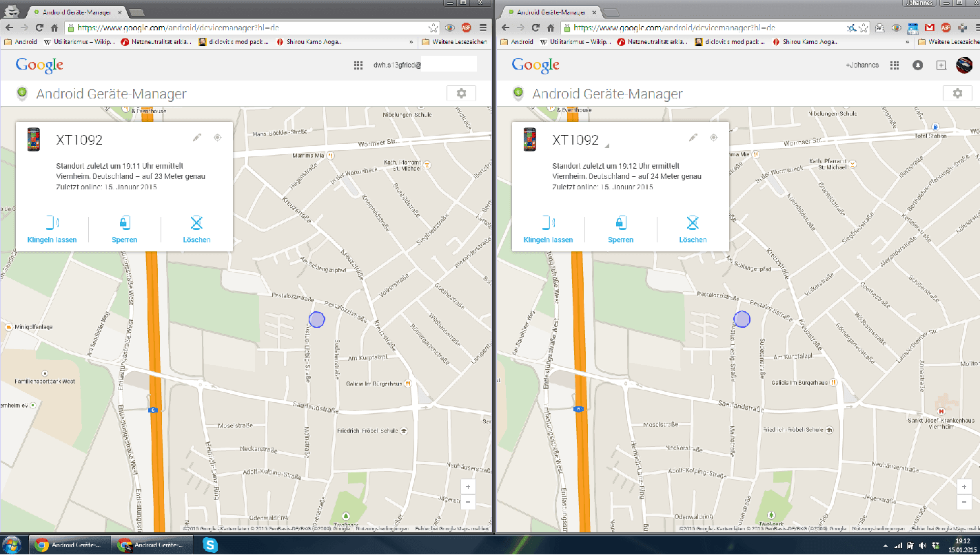Click Sperren in left window
Viewport: 980px width, 555px height.
[125, 230]
